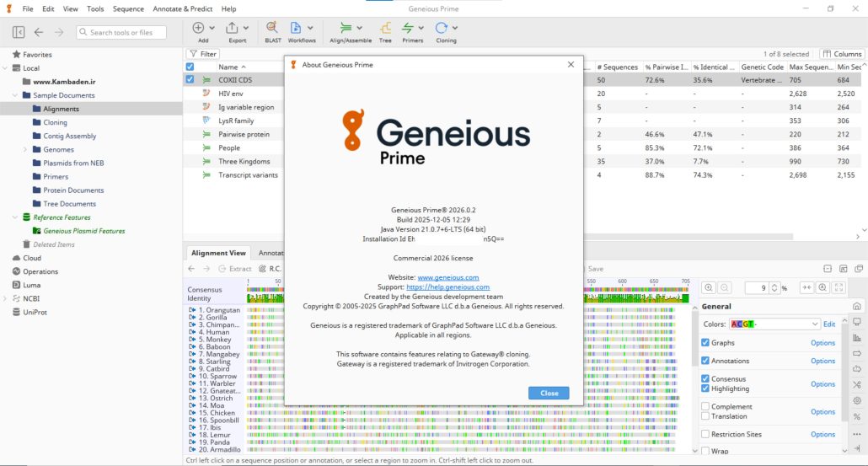Click the zoom out magnifier icon
Image resolution: width=868 pixels, height=466 pixels.
724,287
